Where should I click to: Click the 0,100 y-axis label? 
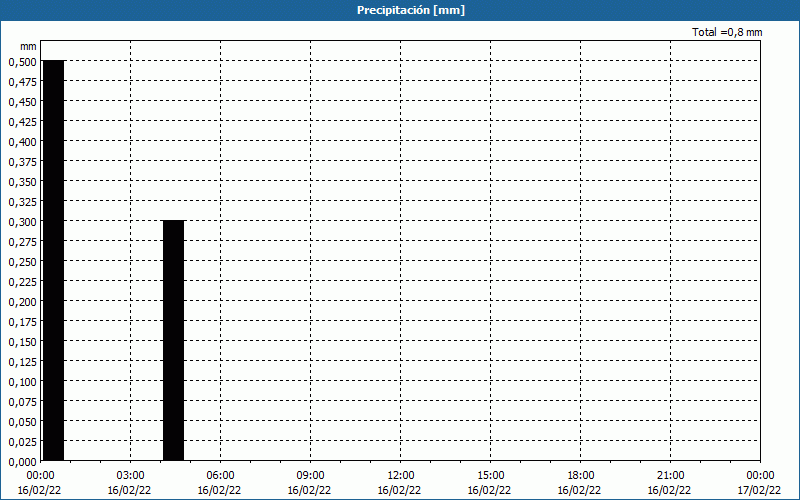point(22,382)
